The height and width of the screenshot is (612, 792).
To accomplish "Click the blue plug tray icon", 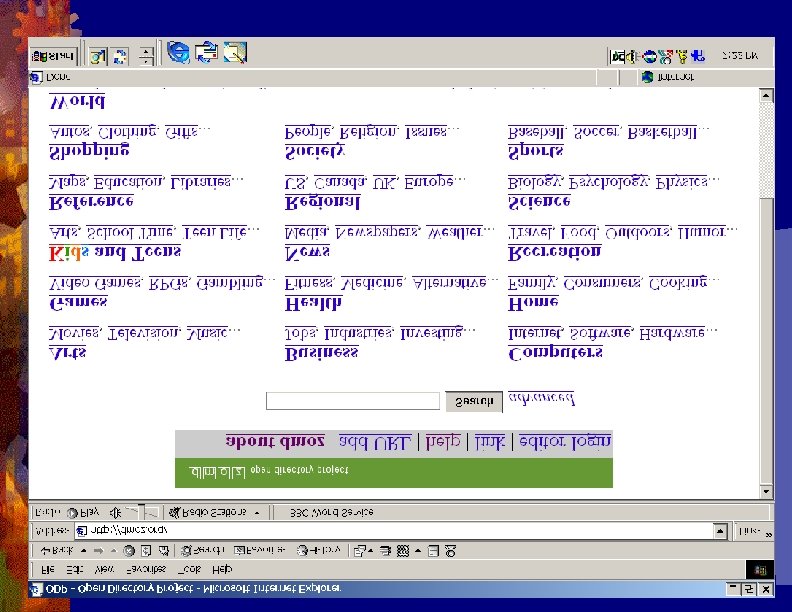I will pos(698,56).
